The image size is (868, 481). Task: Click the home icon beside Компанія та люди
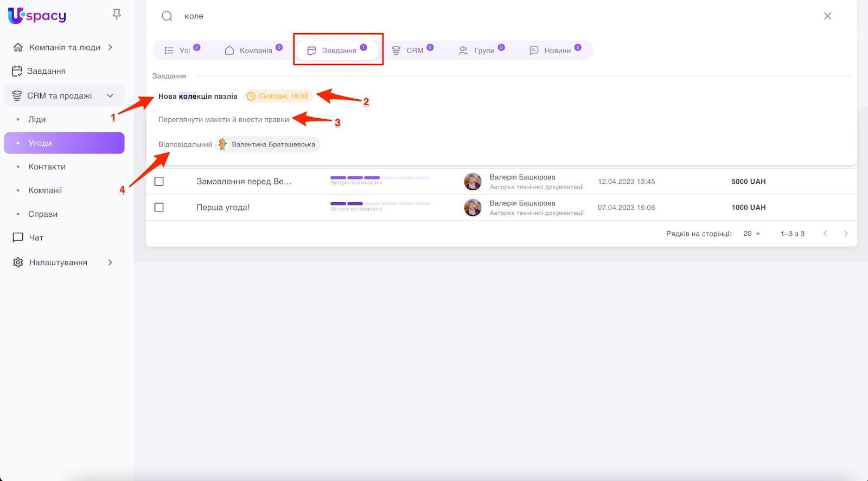18,47
